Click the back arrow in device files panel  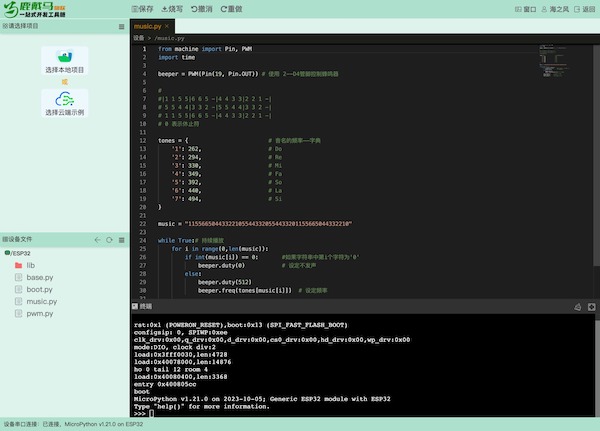[x=97, y=240]
